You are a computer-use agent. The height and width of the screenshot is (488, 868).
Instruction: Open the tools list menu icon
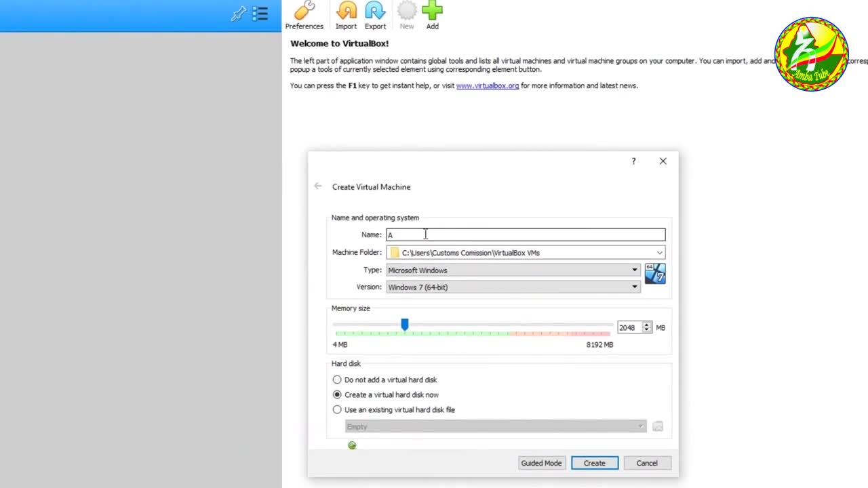pos(260,14)
